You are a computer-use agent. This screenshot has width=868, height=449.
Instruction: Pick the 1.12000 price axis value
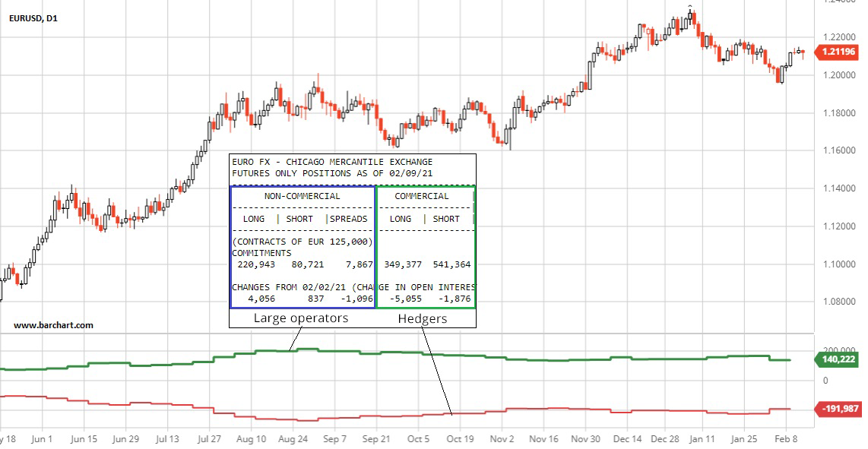(839, 226)
